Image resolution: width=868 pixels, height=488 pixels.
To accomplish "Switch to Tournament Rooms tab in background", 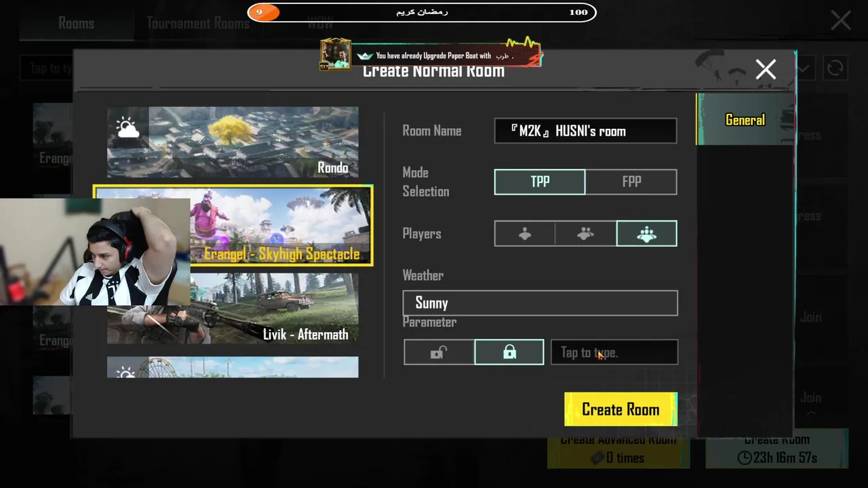I will [198, 23].
